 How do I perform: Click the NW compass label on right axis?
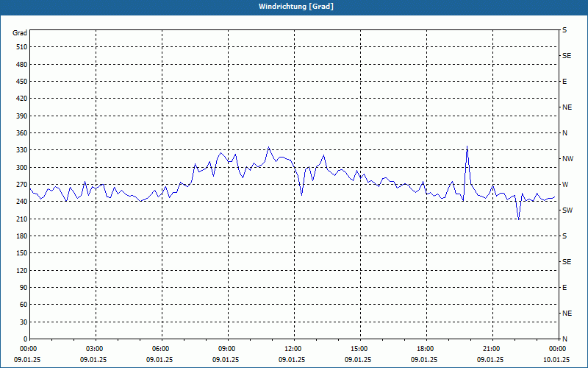click(x=567, y=159)
